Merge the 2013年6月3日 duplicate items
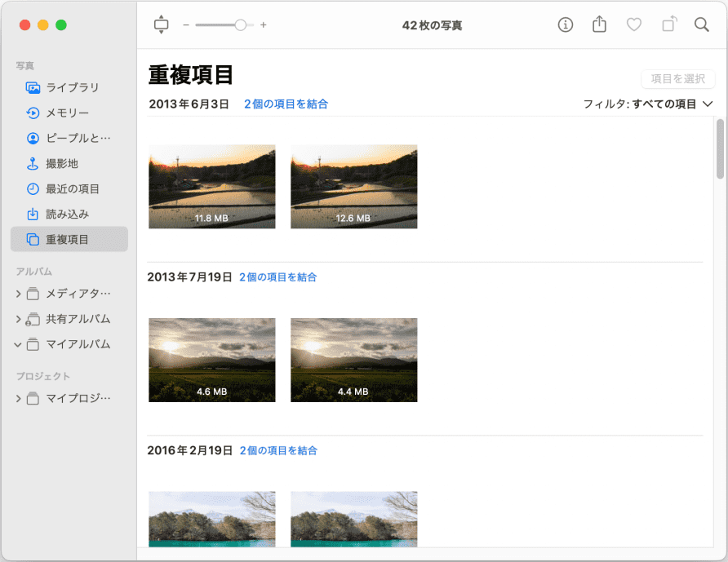The image size is (728, 562). (x=286, y=104)
